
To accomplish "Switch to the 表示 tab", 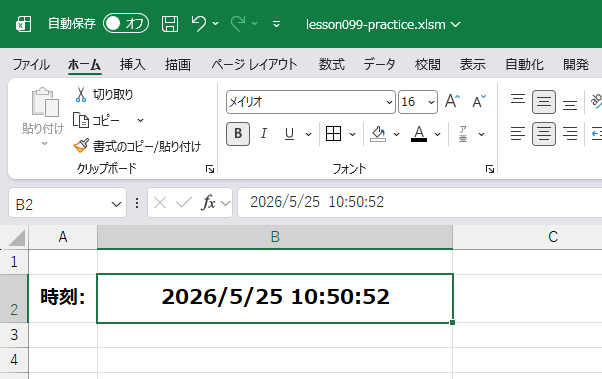I will 473,64.
